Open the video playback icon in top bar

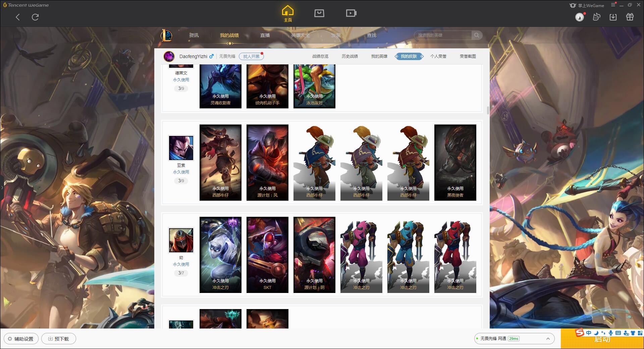click(x=351, y=13)
